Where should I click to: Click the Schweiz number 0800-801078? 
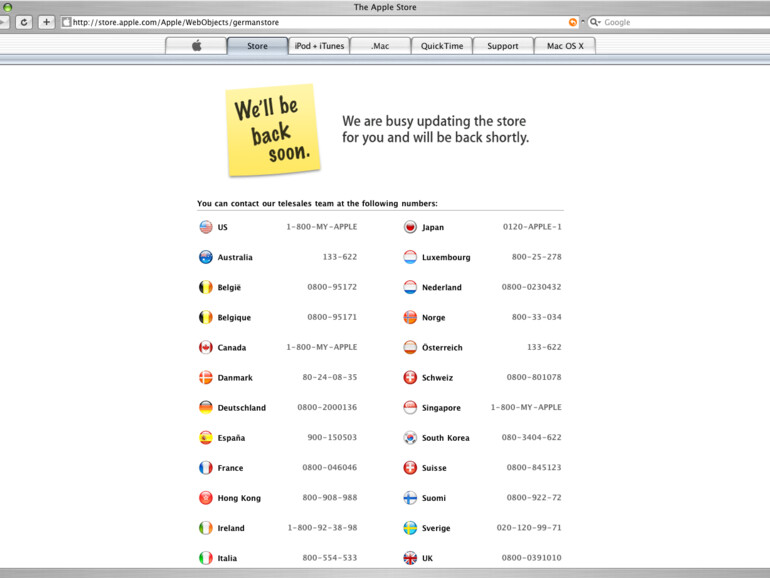click(534, 377)
